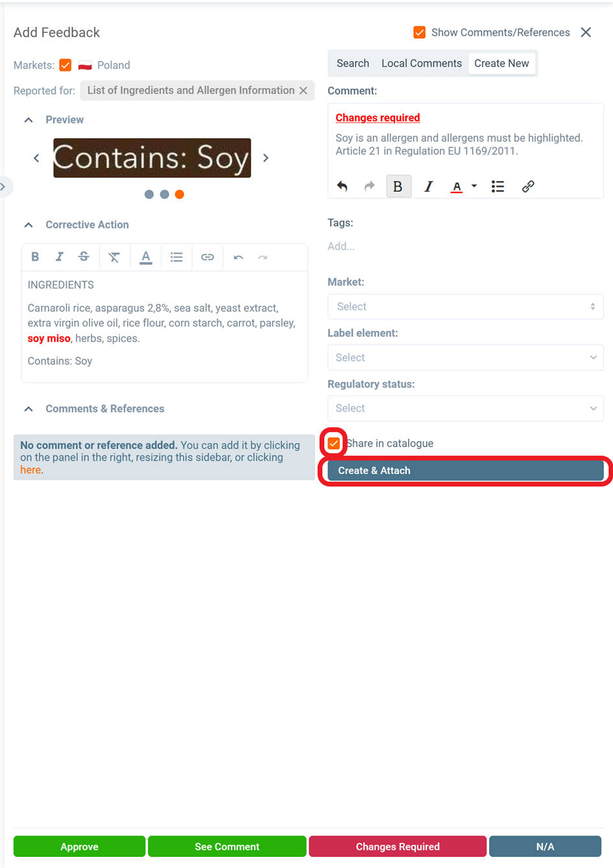Viewport: 613px width, 868px height.
Task: Insert link in Corrective Action editor
Action: [x=207, y=257]
